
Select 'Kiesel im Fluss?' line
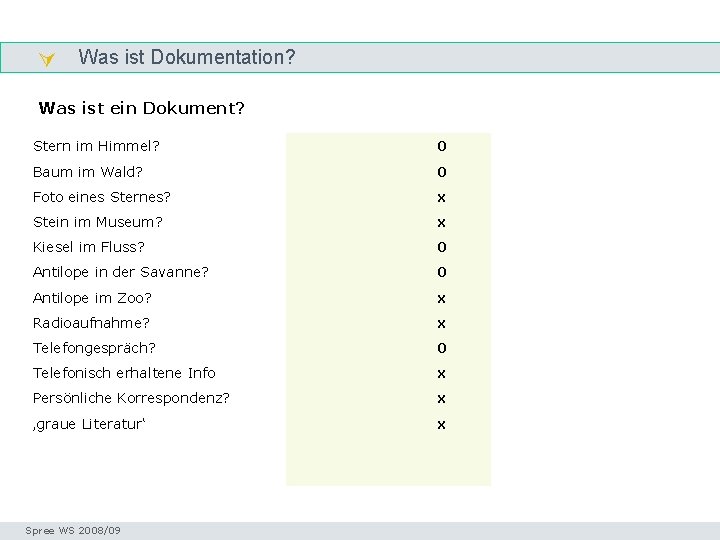point(89,247)
